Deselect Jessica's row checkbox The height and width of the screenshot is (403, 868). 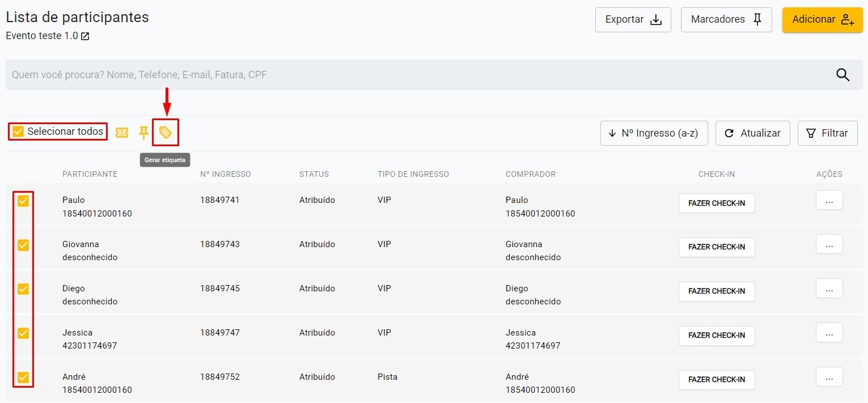[23, 333]
